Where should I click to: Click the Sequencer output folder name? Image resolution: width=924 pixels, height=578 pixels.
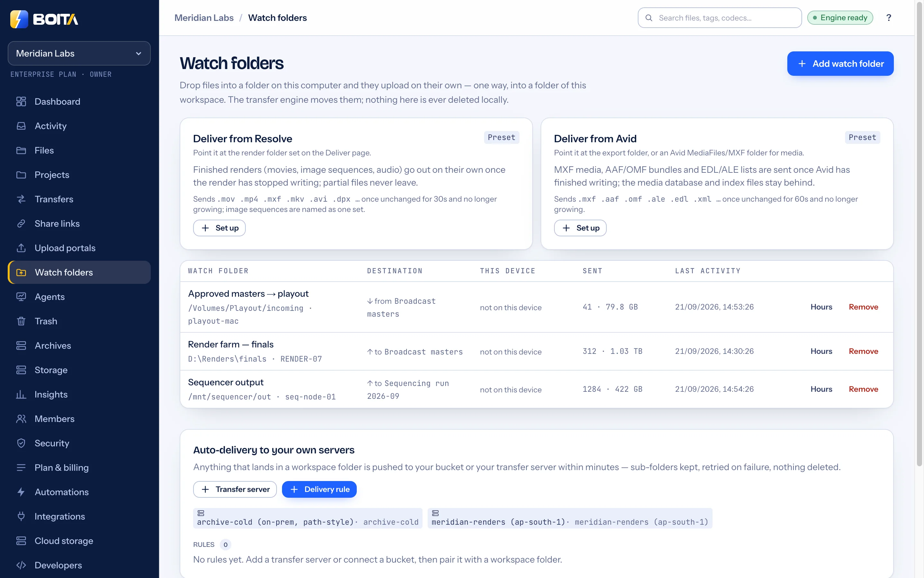coord(226,382)
